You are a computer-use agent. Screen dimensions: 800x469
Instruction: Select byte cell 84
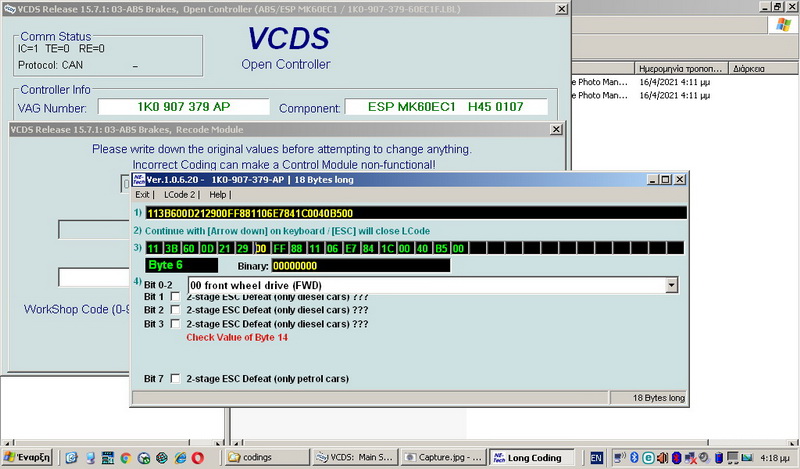(369, 249)
